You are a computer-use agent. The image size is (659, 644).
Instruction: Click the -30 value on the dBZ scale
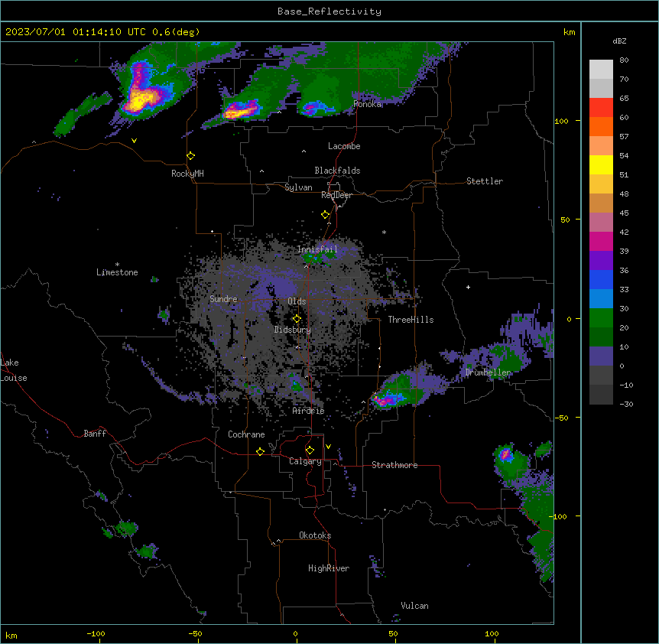point(627,404)
